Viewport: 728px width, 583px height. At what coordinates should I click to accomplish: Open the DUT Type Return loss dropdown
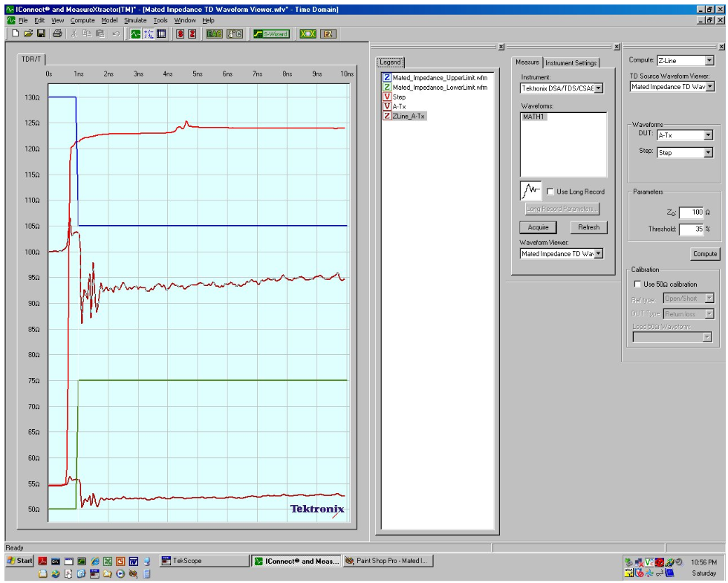pos(709,313)
